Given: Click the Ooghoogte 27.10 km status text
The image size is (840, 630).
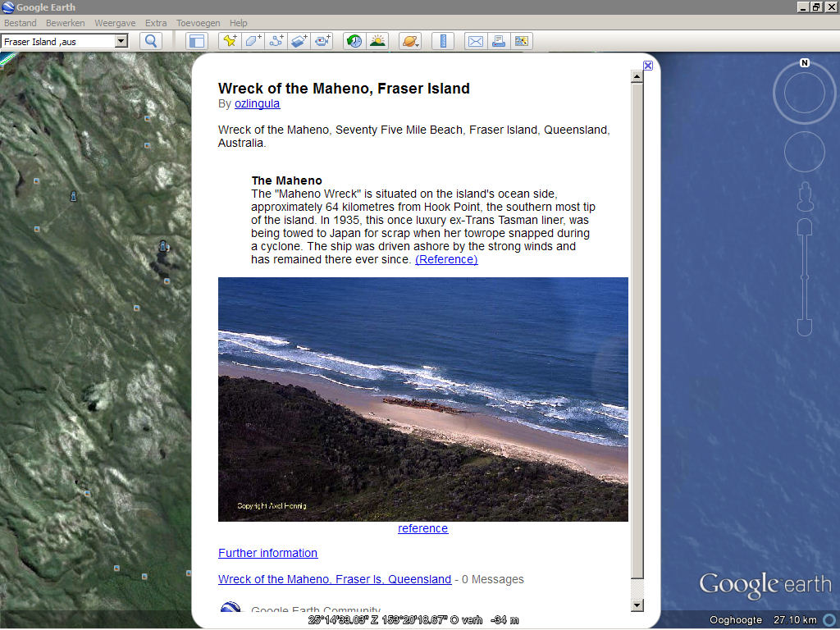Looking at the screenshot, I should click(x=764, y=620).
